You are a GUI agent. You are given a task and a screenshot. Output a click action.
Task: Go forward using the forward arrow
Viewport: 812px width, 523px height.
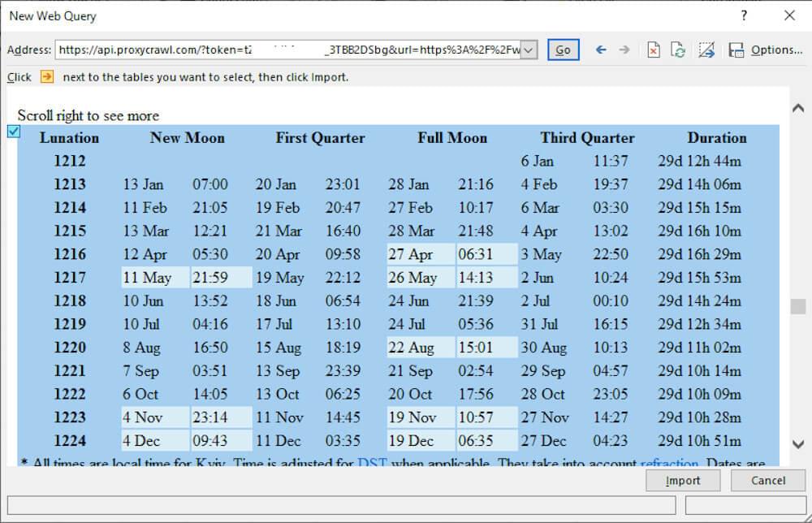(624, 50)
